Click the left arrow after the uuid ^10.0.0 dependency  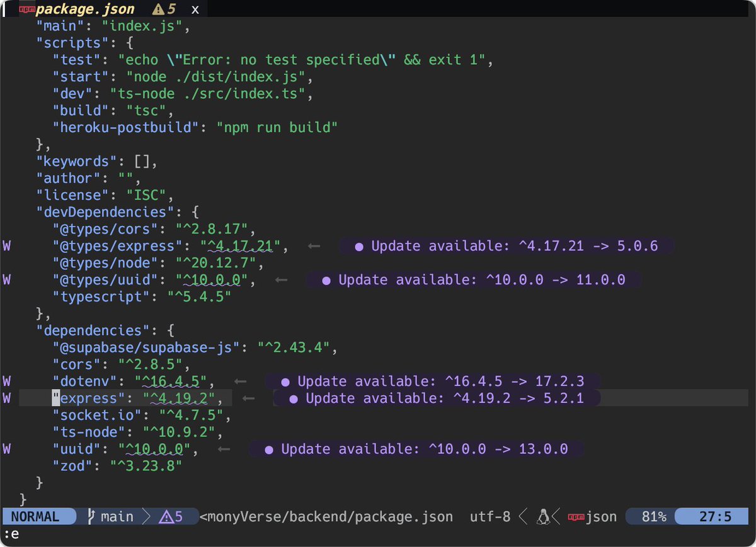(224, 449)
